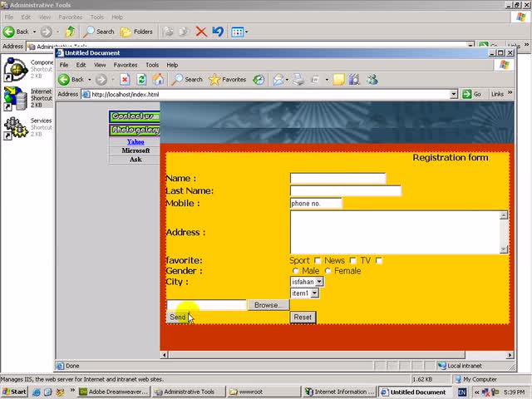Click the Photo gallery navigation button
The image size is (532, 399).
[135, 130]
